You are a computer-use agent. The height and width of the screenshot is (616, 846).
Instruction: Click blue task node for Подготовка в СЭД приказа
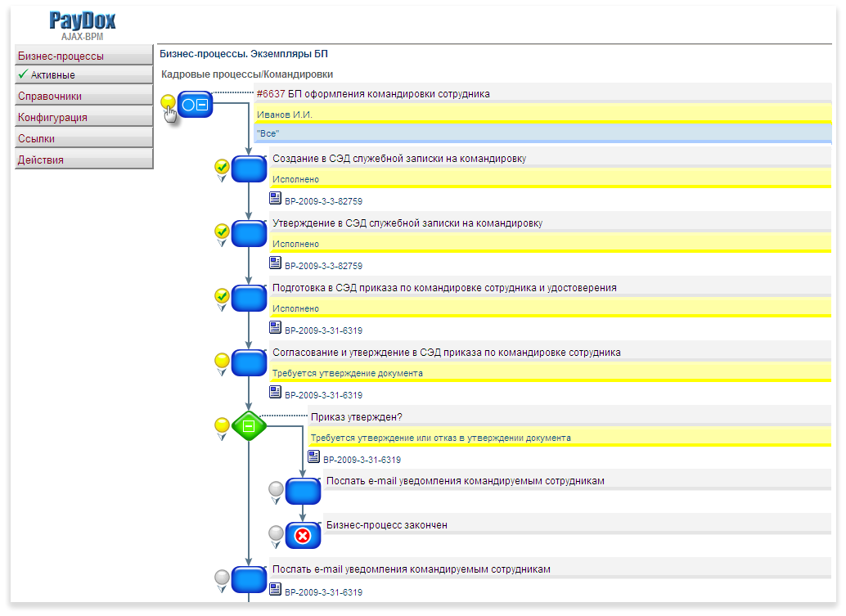(x=249, y=299)
